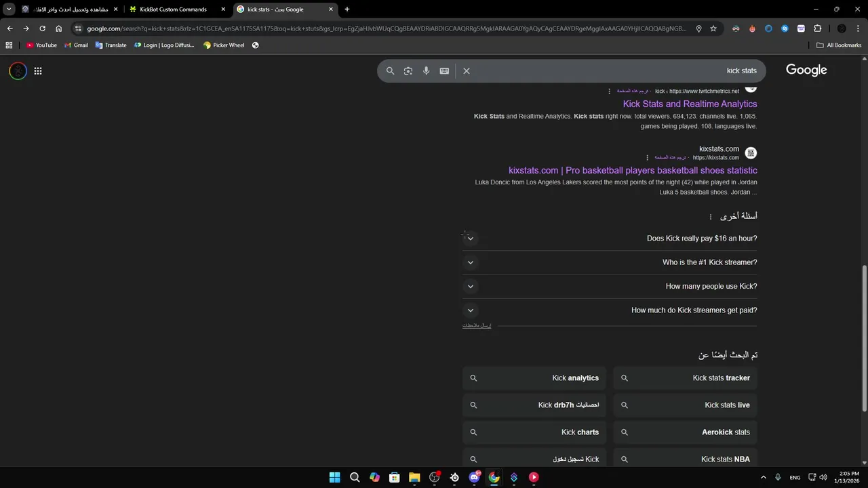
Task: Open 'Kick Stats and Realtime Analytics' result
Action: [690, 104]
